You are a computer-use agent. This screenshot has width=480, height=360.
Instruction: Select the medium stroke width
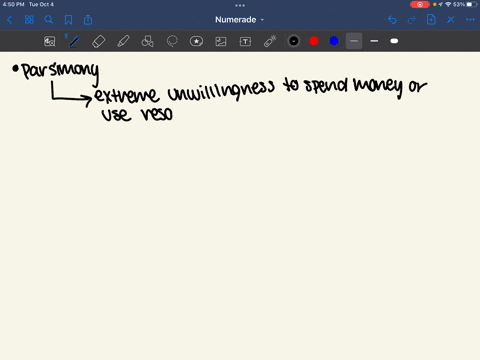pyautogui.click(x=374, y=41)
